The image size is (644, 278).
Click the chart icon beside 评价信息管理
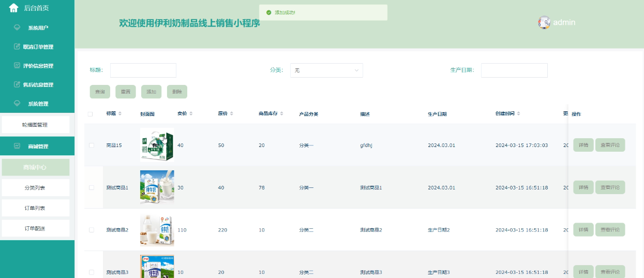pos(17,66)
